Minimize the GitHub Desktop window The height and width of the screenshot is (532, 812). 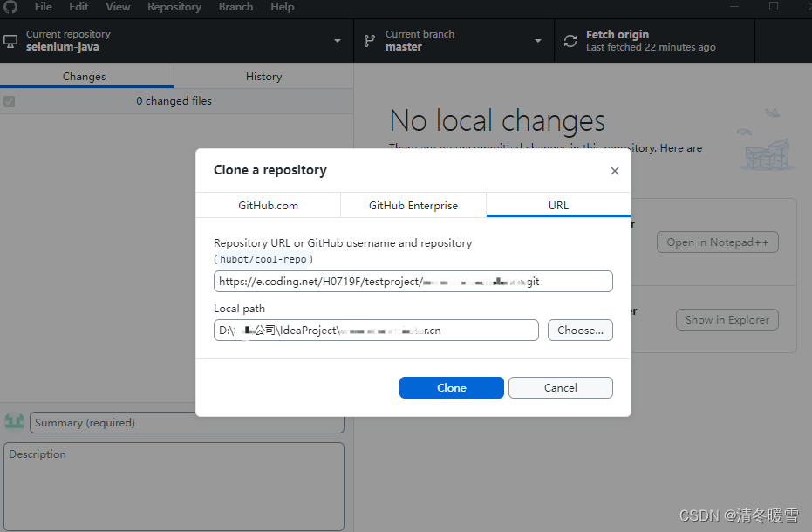pos(734,6)
